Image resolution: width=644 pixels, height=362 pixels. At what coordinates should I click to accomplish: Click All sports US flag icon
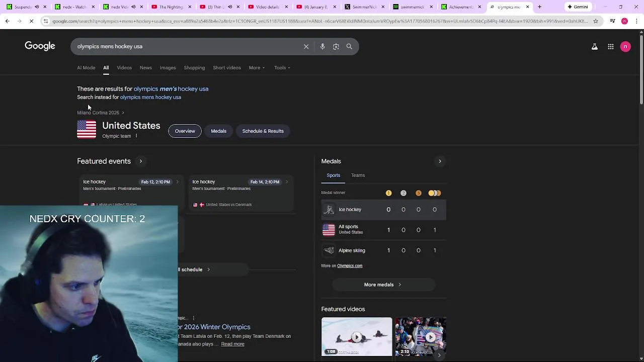point(329,230)
